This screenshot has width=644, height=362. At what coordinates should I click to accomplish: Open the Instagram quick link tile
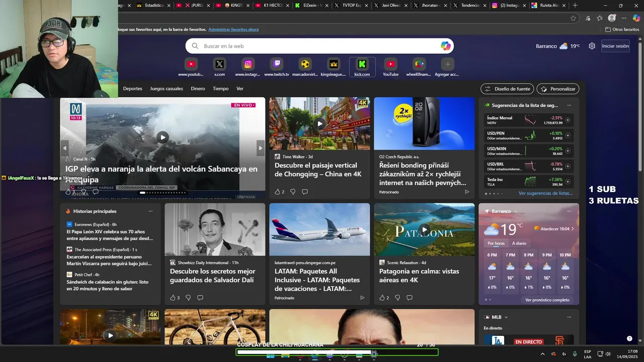248,67
